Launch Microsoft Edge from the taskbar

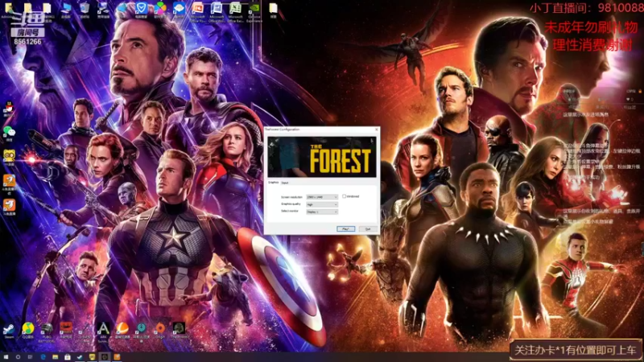[x=43, y=357]
